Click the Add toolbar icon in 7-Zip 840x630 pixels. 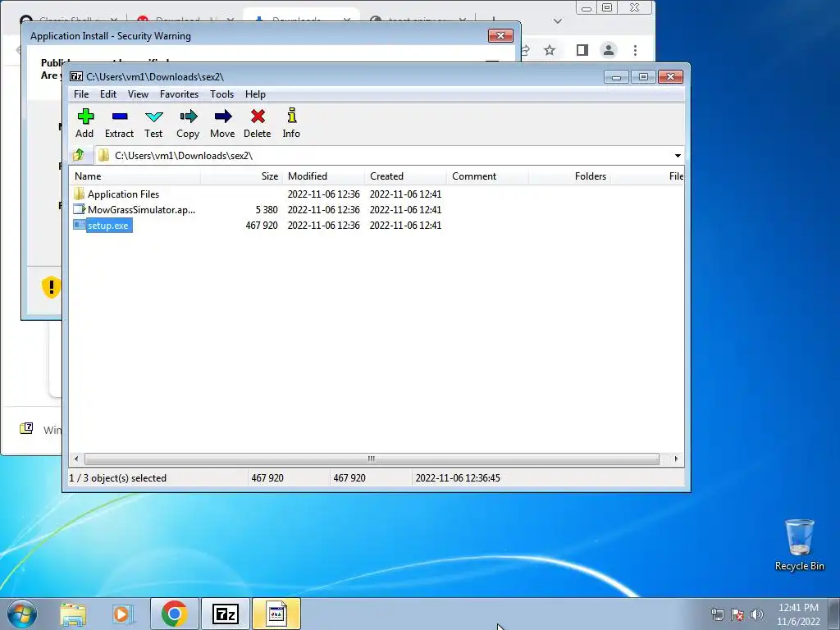pos(85,116)
